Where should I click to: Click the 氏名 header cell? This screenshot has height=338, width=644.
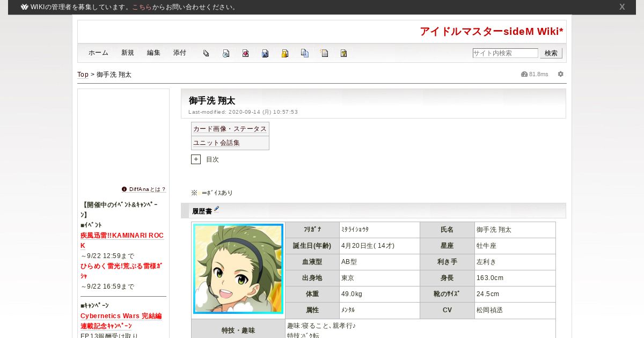click(447, 230)
